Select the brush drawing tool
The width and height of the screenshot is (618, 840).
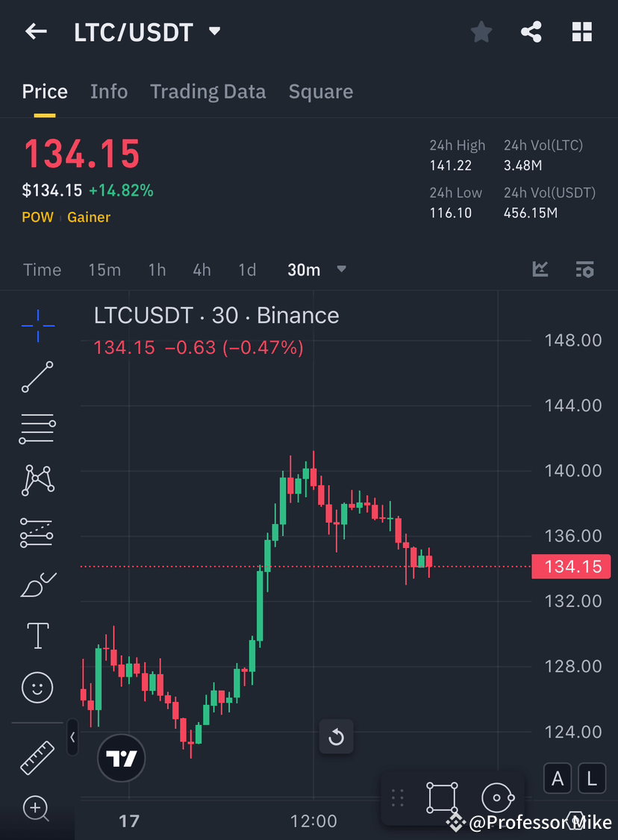click(x=37, y=584)
